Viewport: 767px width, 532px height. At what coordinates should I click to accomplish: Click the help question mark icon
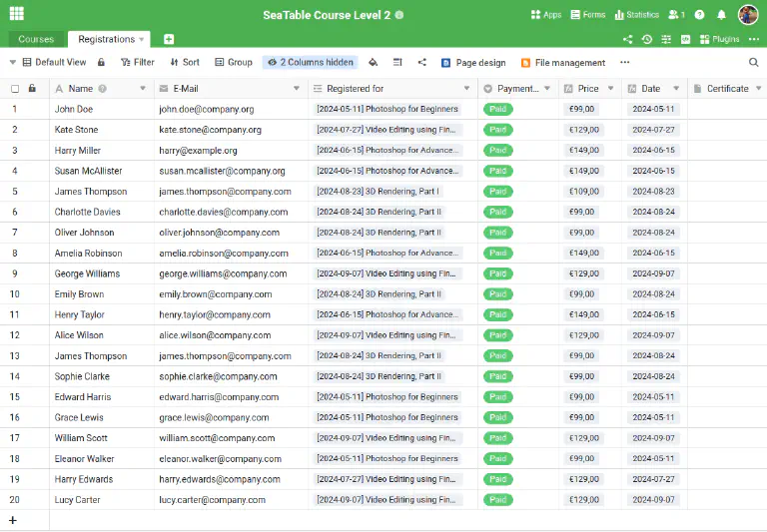tap(699, 15)
